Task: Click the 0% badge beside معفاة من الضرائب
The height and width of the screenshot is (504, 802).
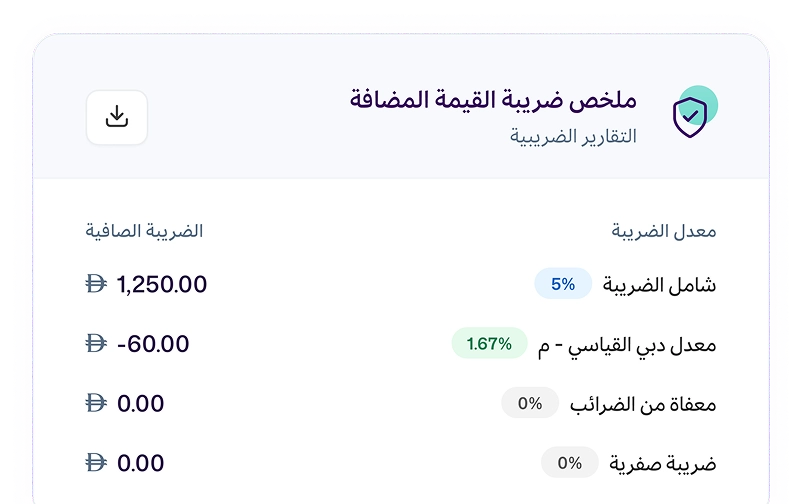Action: coord(529,404)
